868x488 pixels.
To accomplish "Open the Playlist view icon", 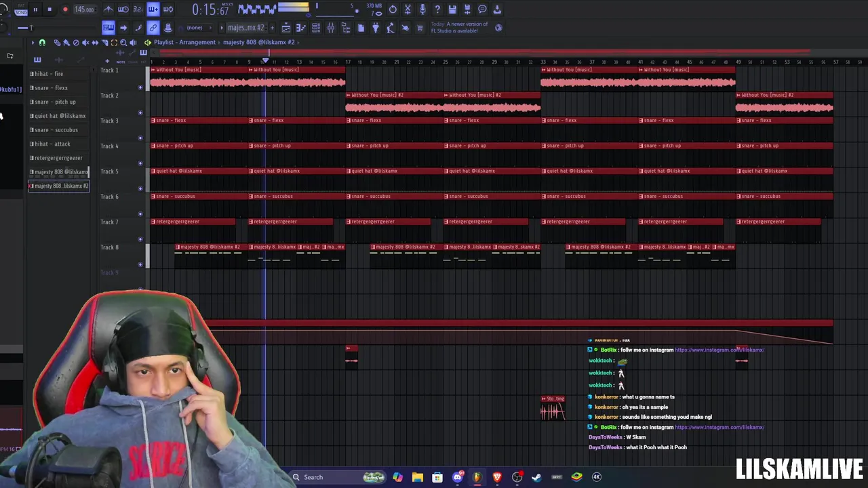I will (286, 28).
